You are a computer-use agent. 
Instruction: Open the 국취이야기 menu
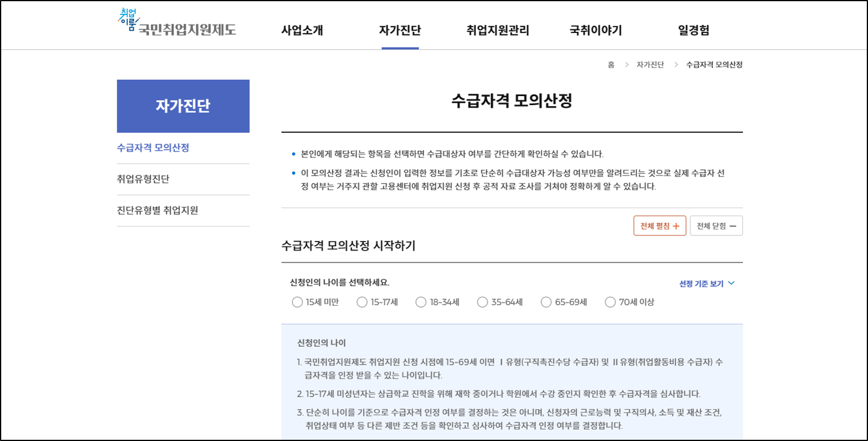596,30
